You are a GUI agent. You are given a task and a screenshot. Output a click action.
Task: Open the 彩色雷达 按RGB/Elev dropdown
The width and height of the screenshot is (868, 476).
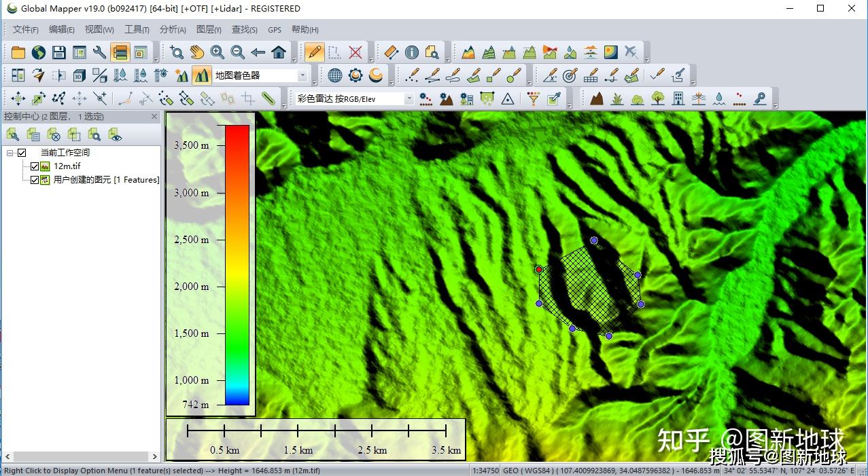click(x=409, y=98)
